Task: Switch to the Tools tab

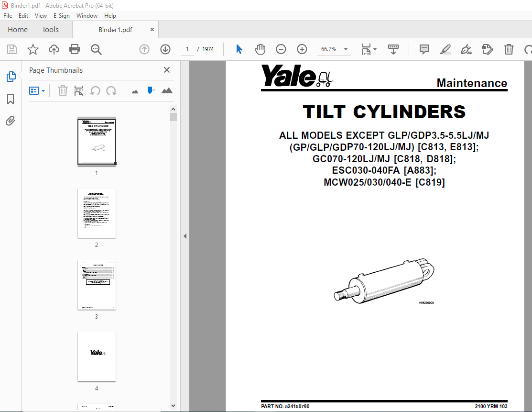Action: [x=50, y=30]
